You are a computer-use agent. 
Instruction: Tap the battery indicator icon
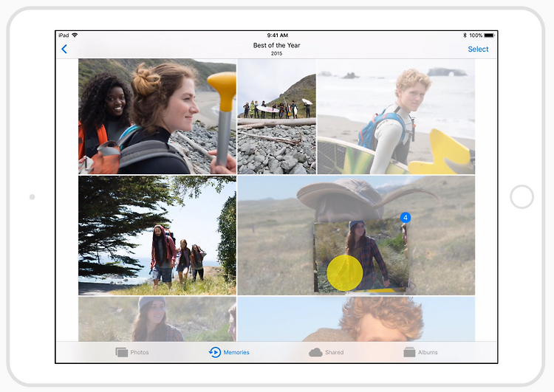coord(489,35)
